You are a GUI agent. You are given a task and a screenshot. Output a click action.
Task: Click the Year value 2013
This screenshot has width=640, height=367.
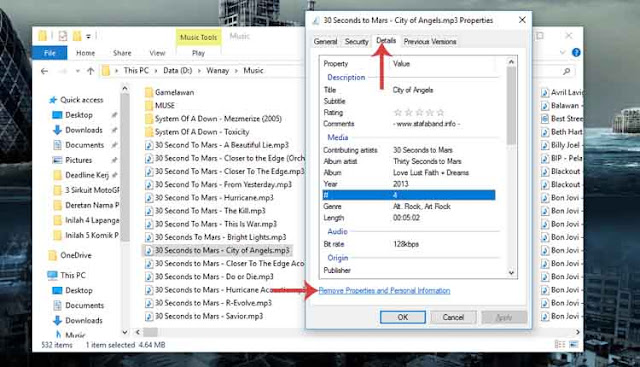(400, 184)
